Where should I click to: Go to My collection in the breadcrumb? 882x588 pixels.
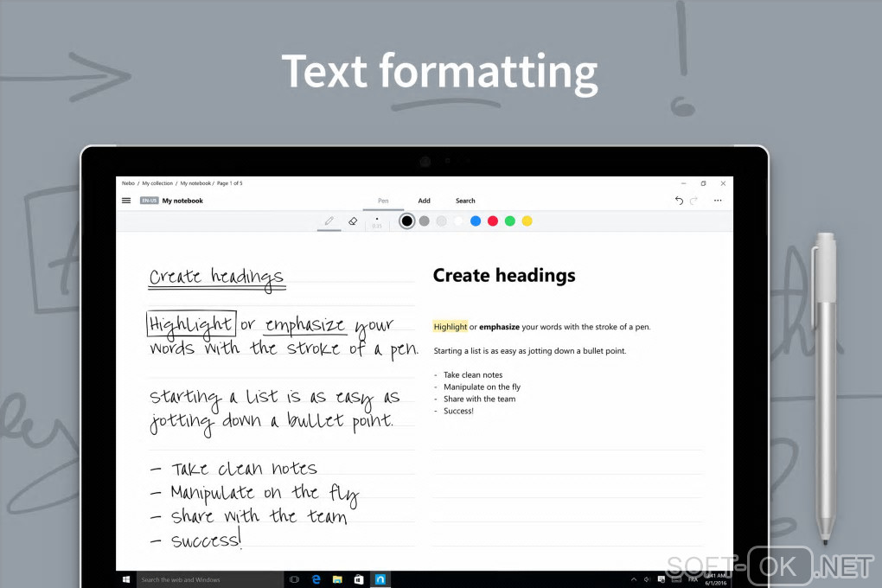(157, 183)
